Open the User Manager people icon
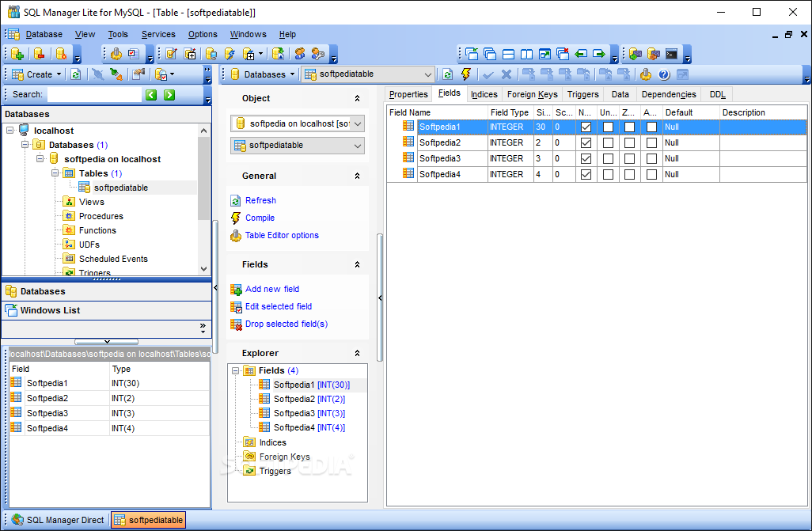Image resolution: width=812 pixels, height=531 pixels. pos(300,54)
